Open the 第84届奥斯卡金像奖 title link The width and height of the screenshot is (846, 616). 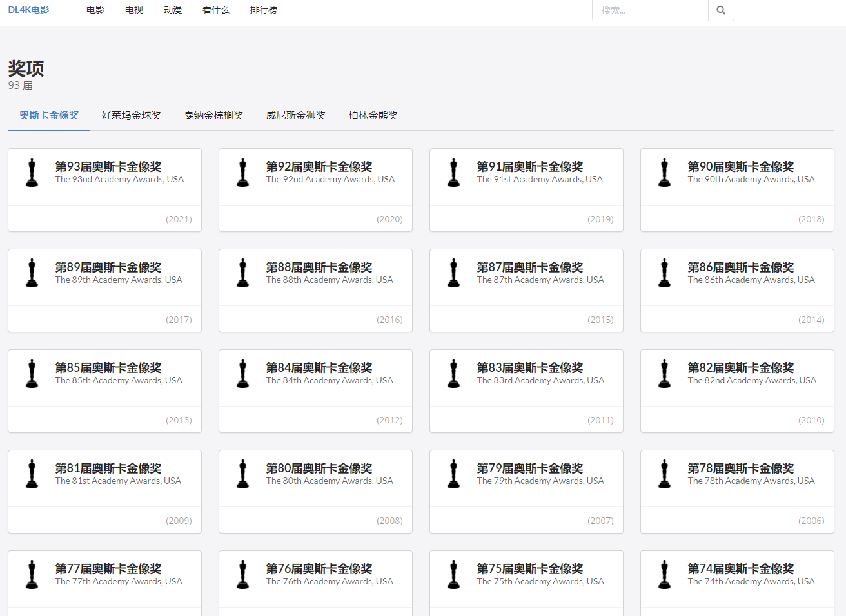319,367
